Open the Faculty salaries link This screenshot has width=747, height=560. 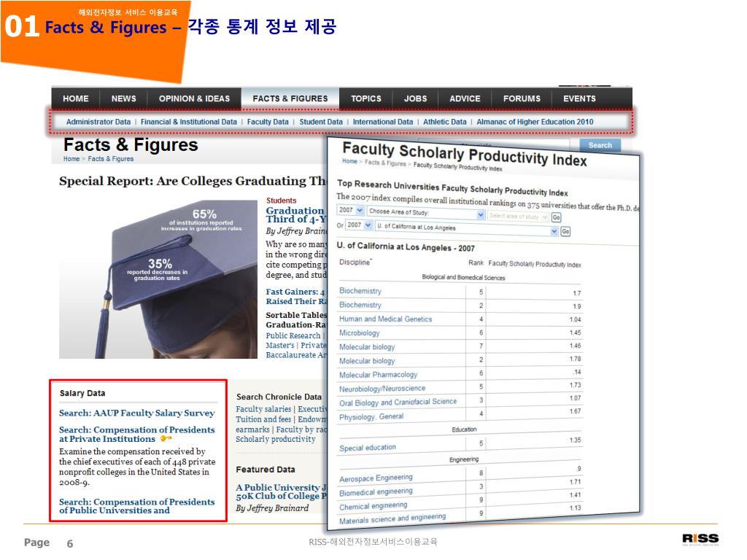[263, 409]
